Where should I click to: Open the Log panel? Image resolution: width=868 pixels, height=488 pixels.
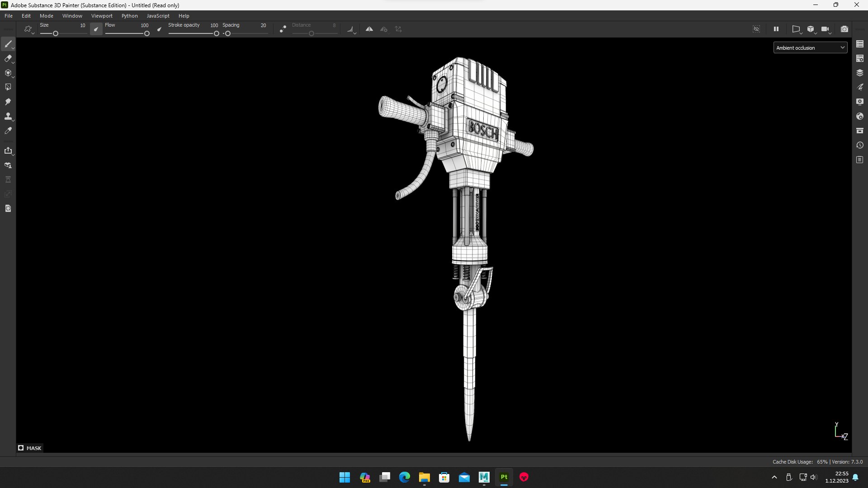pos(860,160)
